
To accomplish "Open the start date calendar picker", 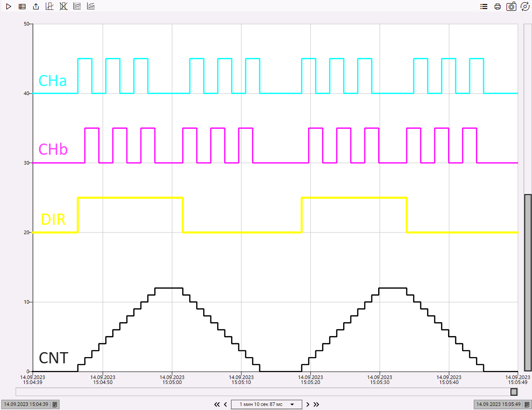I will click(x=54, y=404).
